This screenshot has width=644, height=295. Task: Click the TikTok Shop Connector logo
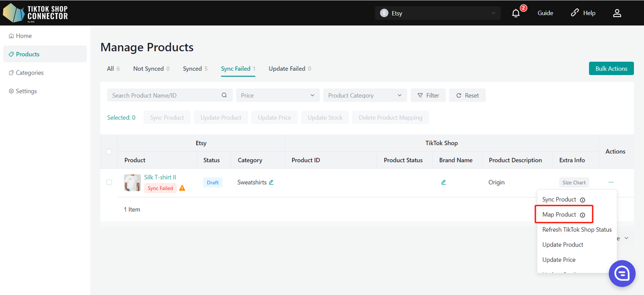tap(36, 13)
